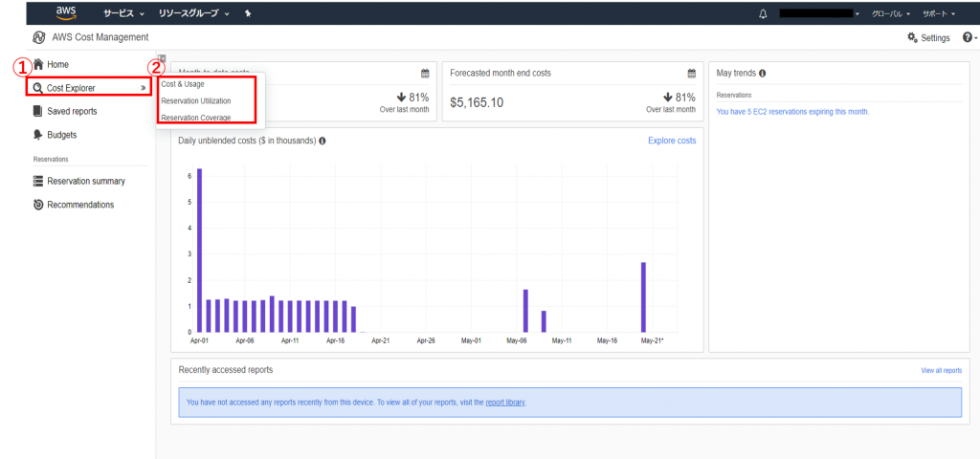Viewport: 980px width, 459px height.
Task: Open the notifications bell
Action: click(x=763, y=13)
